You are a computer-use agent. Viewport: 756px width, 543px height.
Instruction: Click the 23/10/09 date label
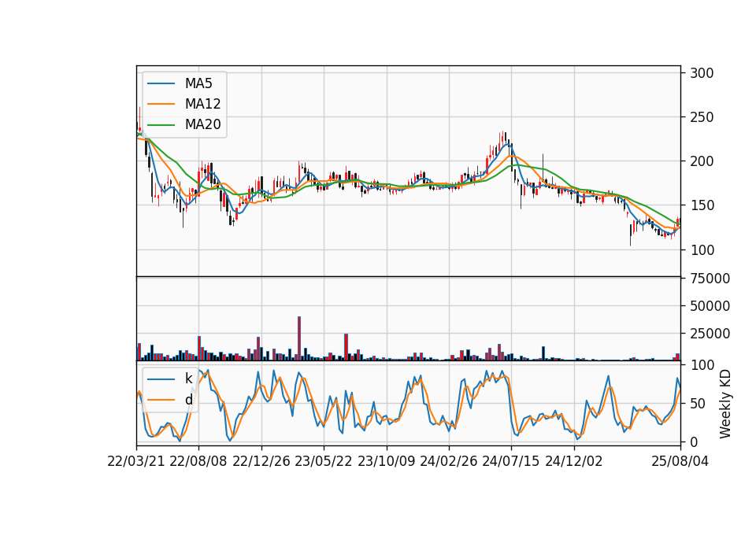click(386, 461)
